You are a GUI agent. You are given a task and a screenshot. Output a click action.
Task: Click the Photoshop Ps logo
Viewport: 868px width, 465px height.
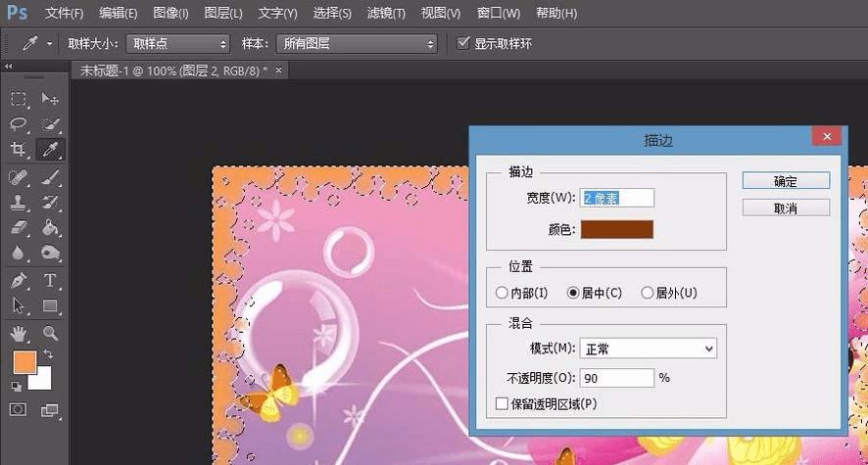coord(18,12)
